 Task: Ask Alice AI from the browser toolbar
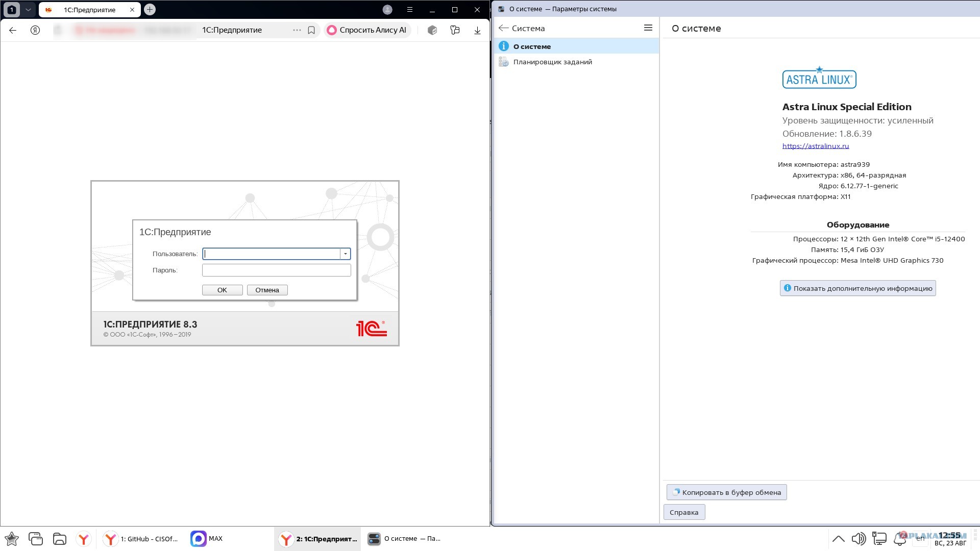[x=367, y=30]
